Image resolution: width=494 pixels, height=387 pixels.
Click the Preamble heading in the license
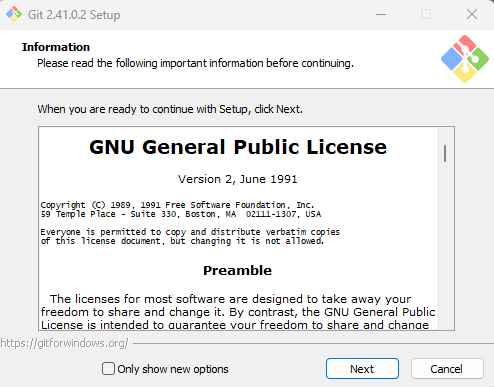pos(237,270)
